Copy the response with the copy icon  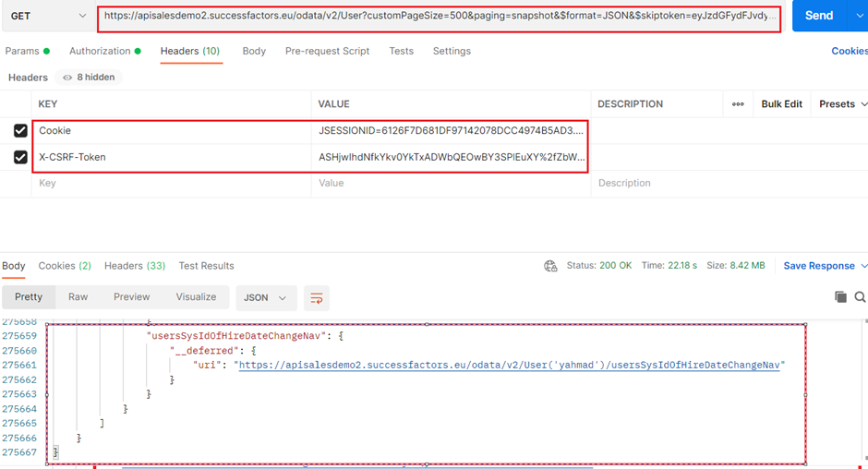point(840,297)
